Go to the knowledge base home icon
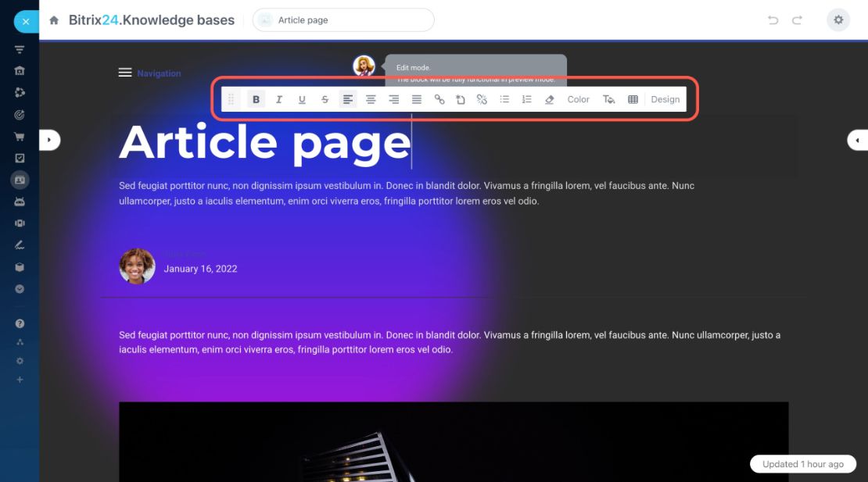 (x=54, y=20)
